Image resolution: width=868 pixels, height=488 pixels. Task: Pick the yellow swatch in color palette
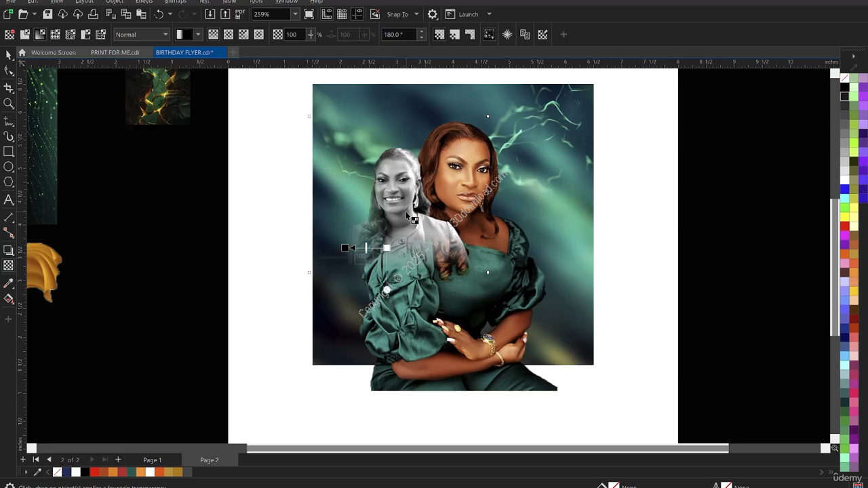point(844,218)
